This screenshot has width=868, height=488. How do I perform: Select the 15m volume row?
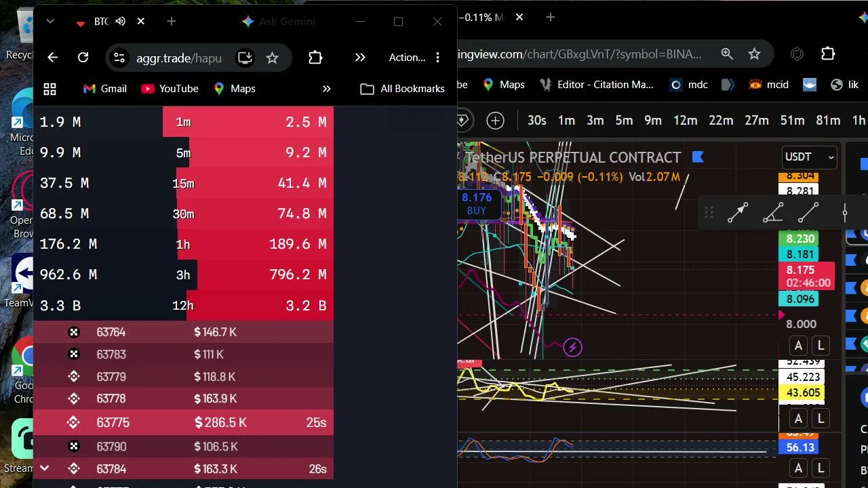[183, 183]
